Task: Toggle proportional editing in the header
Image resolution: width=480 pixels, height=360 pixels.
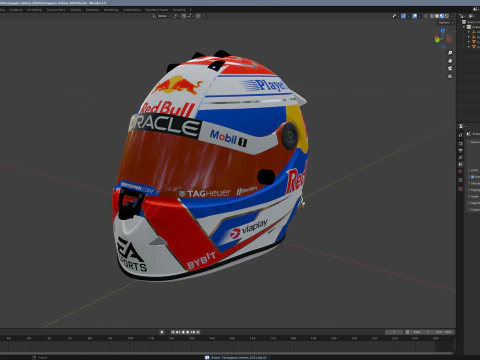Action: click(x=198, y=16)
